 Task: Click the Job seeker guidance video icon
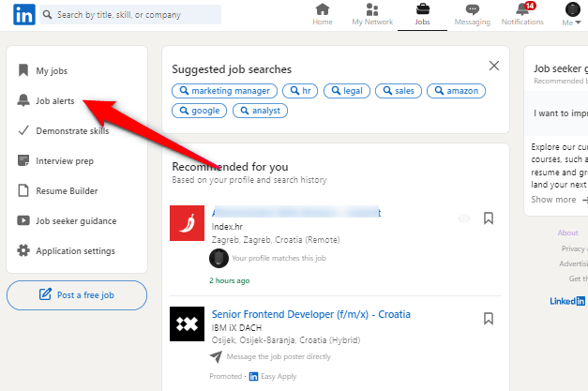click(23, 220)
